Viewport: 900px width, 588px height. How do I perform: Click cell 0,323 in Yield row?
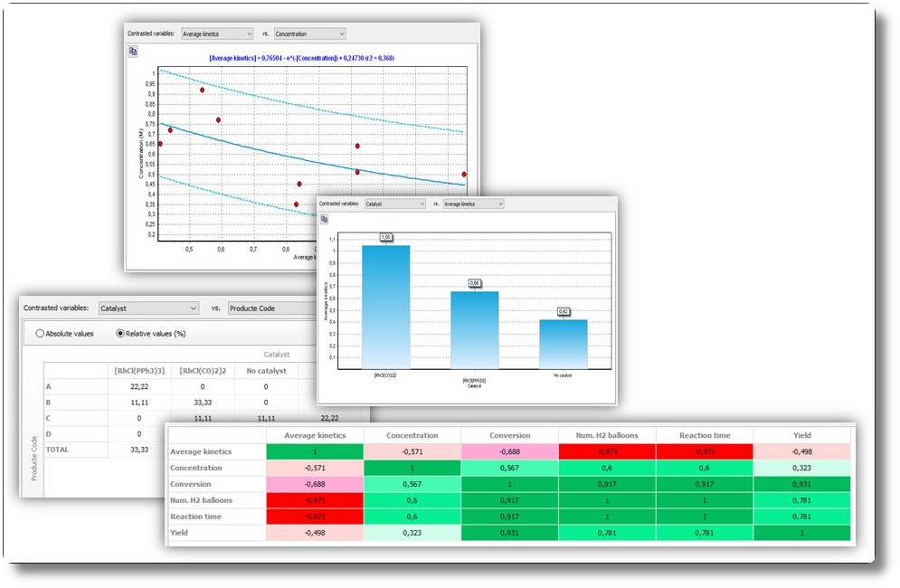(x=412, y=532)
